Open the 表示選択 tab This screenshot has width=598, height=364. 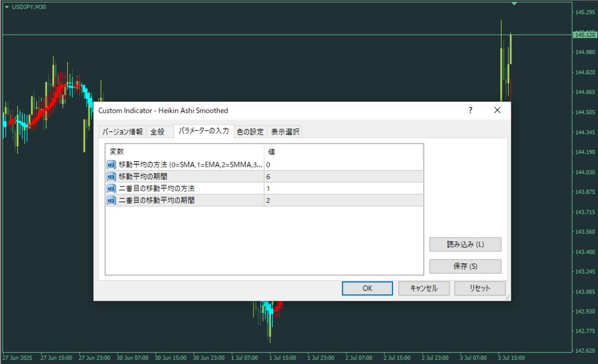click(285, 131)
